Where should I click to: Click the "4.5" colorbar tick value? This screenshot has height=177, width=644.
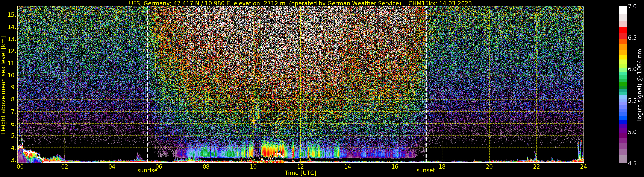632,163
